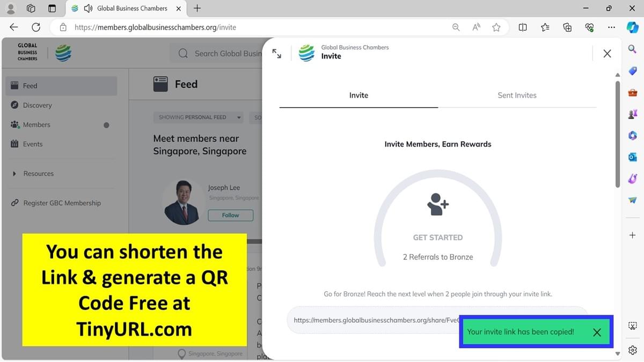Open the sidebar tools briefcase icon

pyautogui.click(x=632, y=93)
